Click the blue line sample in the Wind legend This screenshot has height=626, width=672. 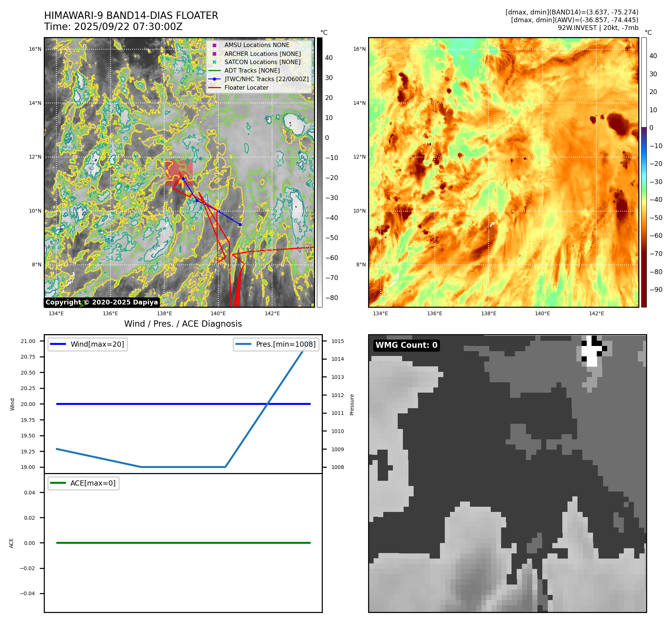(x=58, y=344)
